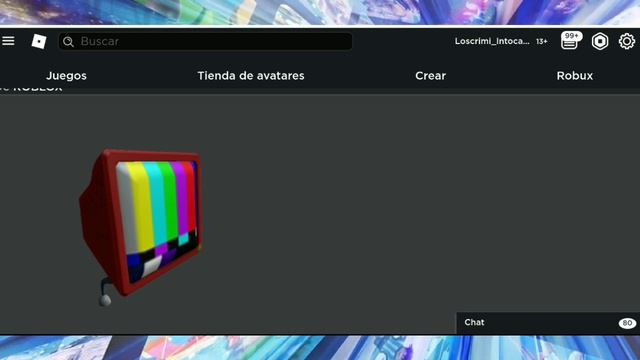Click the 13+ age label
This screenshot has width=640, height=360.
tap(542, 41)
